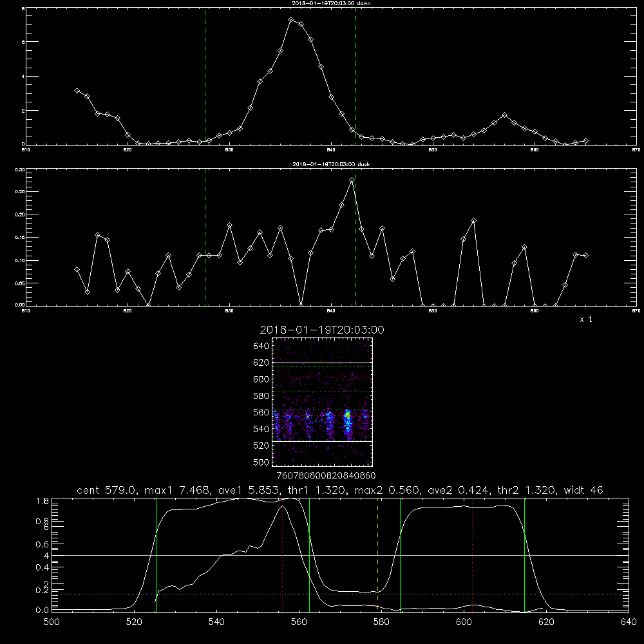Screen dimensions: 644x644
Task: Click the spectrogram y-axis label '560'
Action: (261, 412)
